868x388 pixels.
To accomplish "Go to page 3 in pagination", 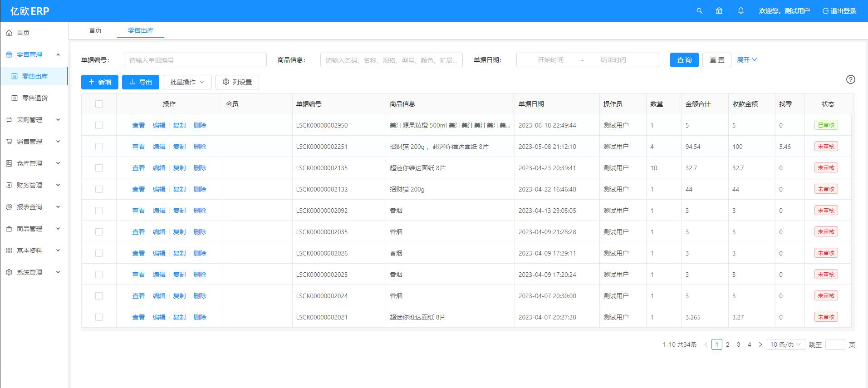I will coord(739,344).
